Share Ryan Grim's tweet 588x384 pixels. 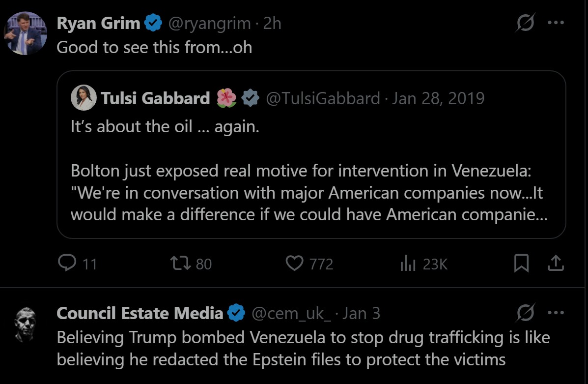[555, 264]
